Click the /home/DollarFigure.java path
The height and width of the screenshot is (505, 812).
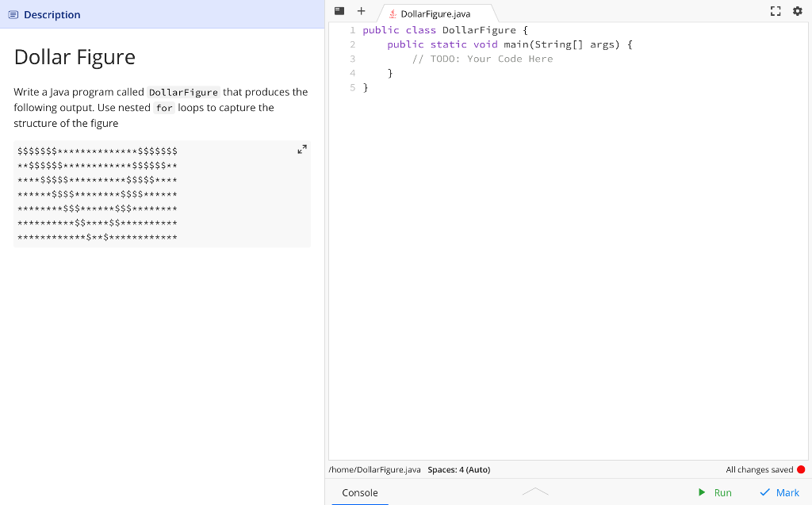pos(374,470)
